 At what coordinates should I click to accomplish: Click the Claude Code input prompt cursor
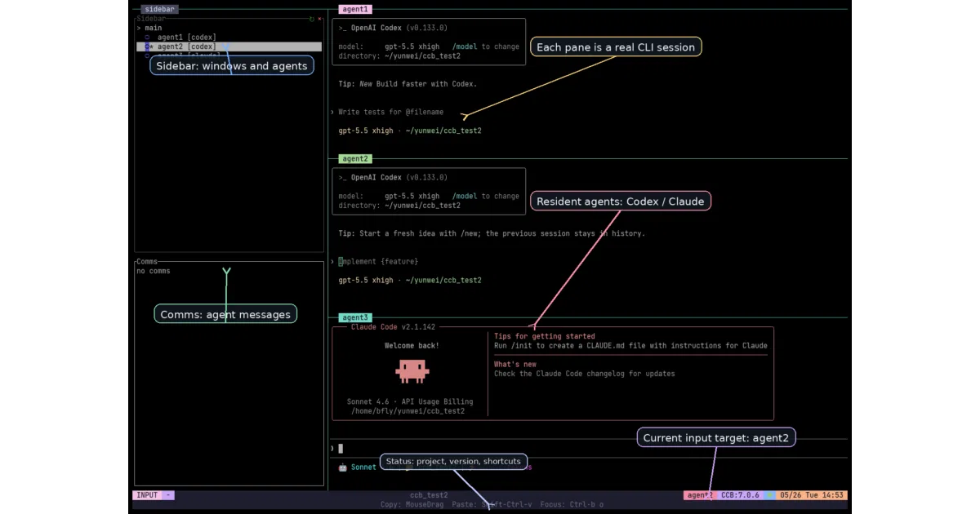coord(341,448)
